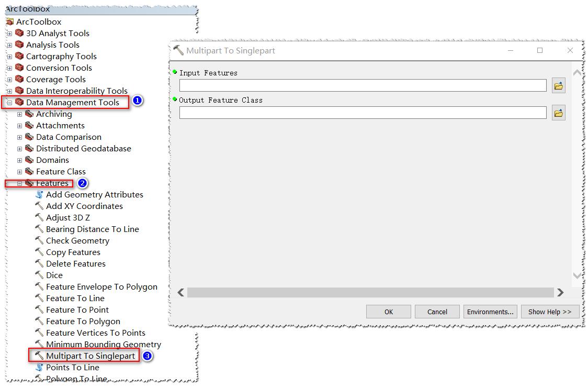588x387 pixels.
Task: Click the Add Geometry Attributes script icon
Action: (39, 195)
